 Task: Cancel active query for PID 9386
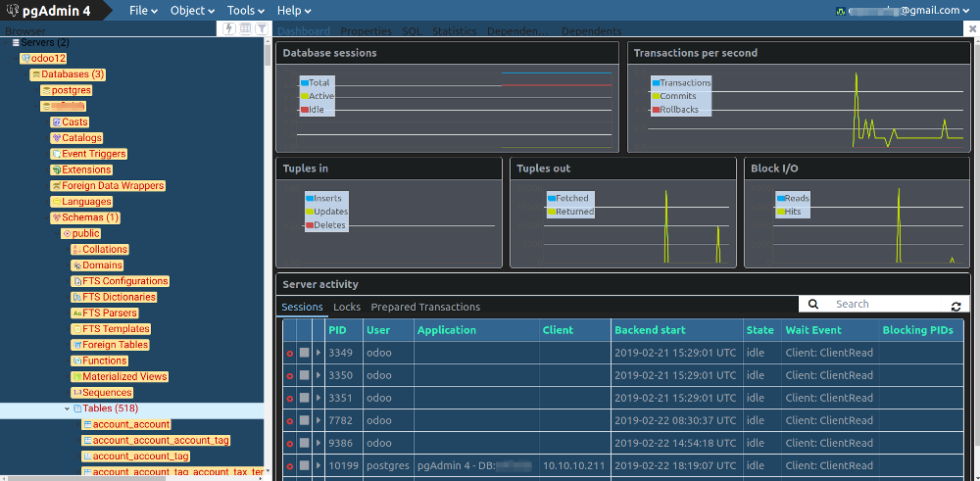[304, 444]
